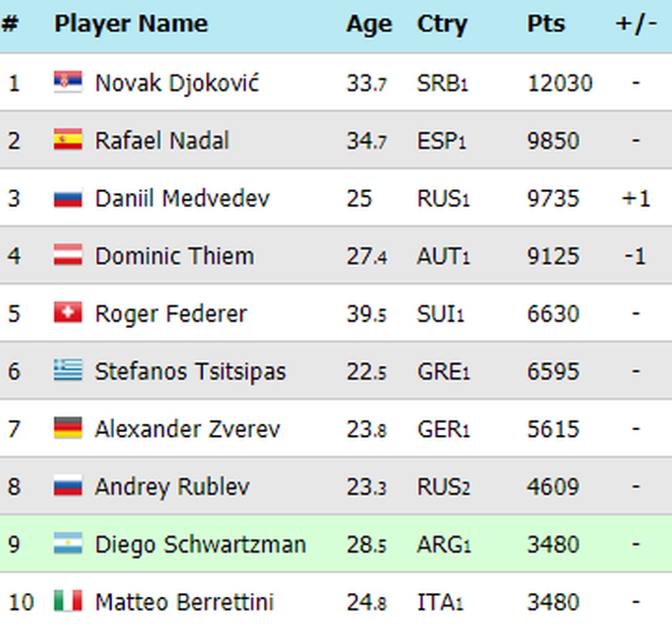Open Daniil Medvedev's player page
Screen dimensions: 672x627
[x=182, y=198]
